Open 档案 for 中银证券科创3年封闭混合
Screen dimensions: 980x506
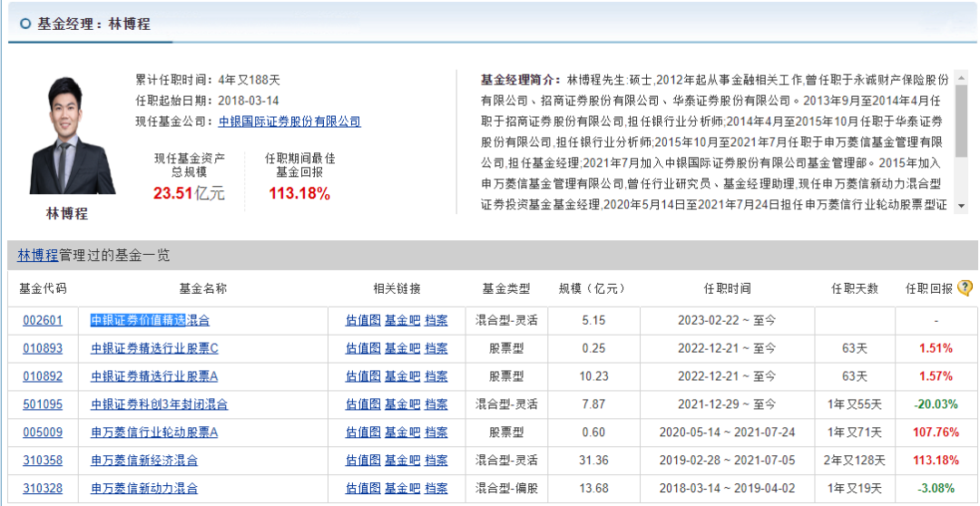tap(436, 404)
